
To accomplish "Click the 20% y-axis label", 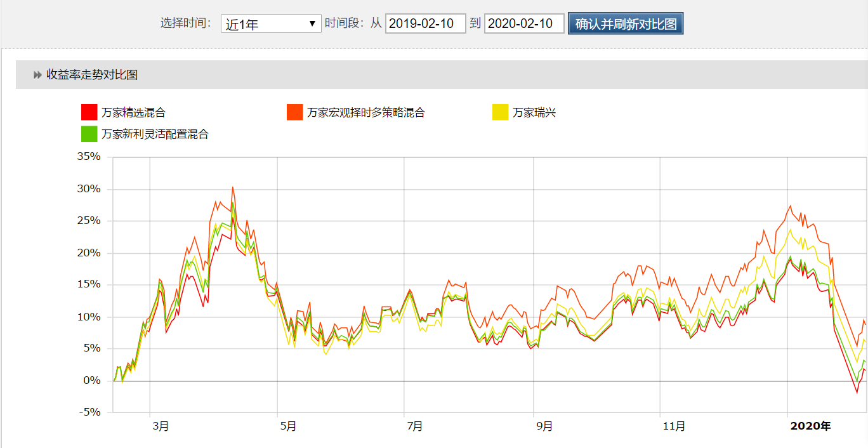I will click(x=89, y=253).
